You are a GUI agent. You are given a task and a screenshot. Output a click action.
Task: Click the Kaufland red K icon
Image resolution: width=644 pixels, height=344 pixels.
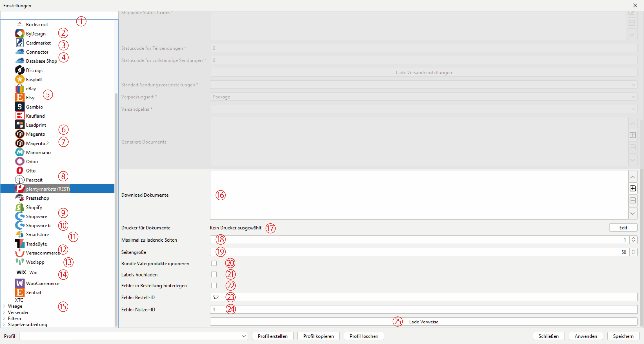point(20,116)
